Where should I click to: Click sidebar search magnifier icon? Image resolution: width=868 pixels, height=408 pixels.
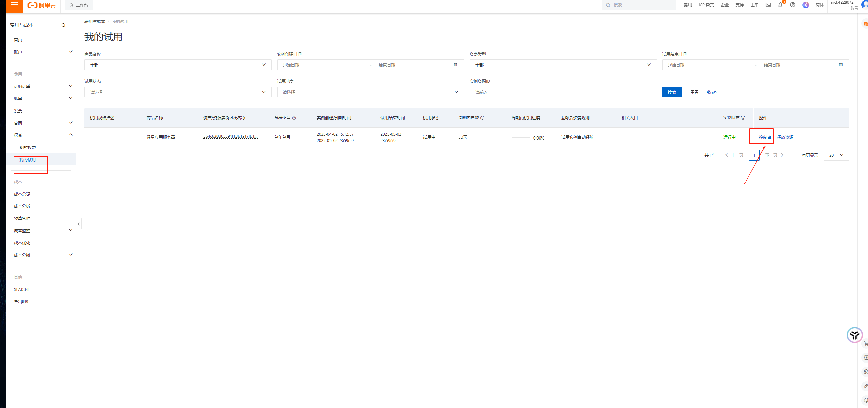click(63, 25)
